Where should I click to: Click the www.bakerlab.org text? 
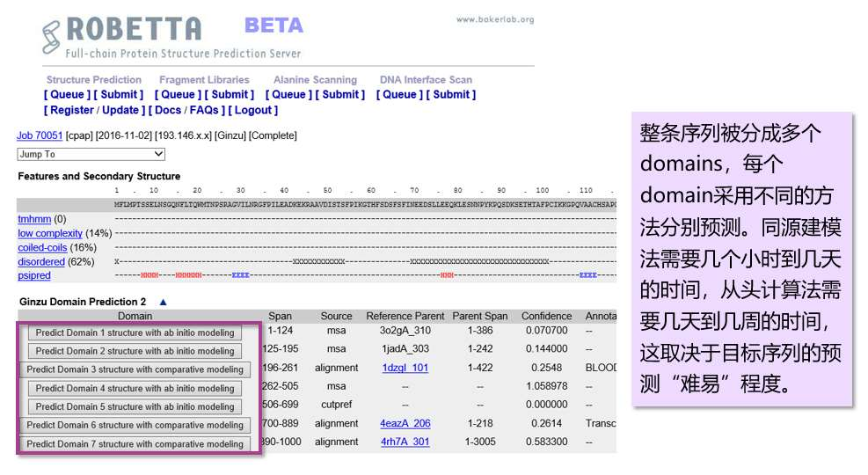[495, 19]
